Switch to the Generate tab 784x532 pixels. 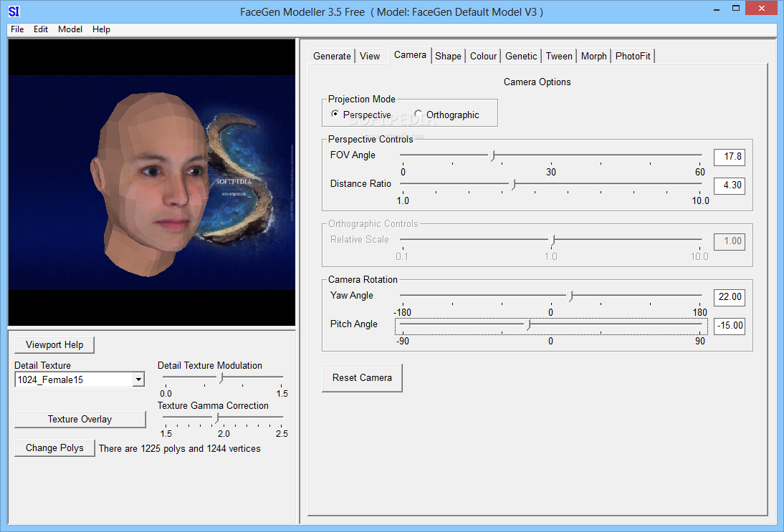pyautogui.click(x=332, y=56)
